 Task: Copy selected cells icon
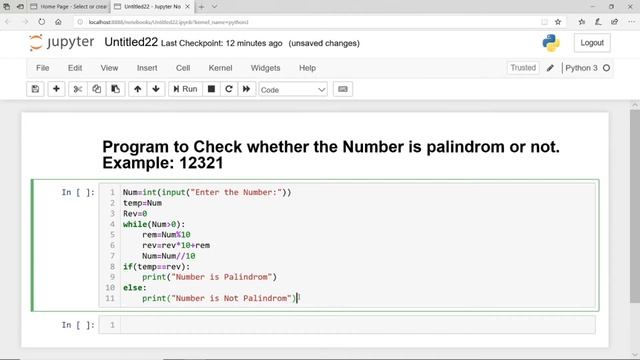point(96,89)
